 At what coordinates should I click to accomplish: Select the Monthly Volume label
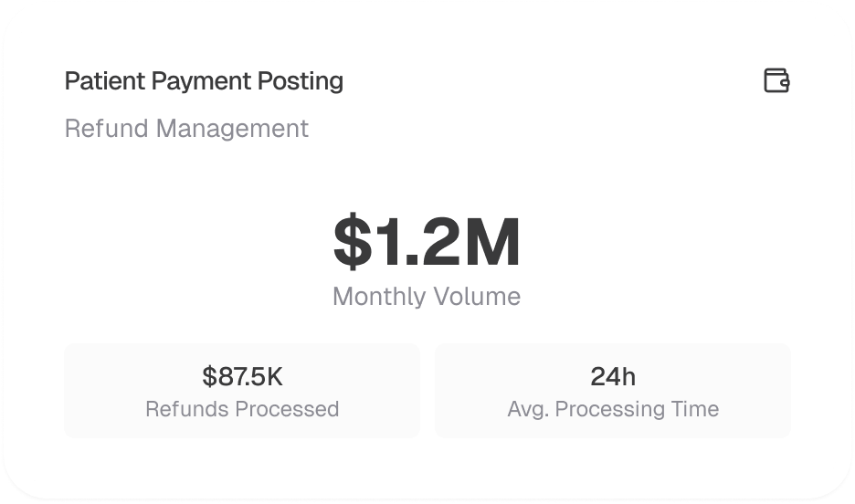[427, 297]
